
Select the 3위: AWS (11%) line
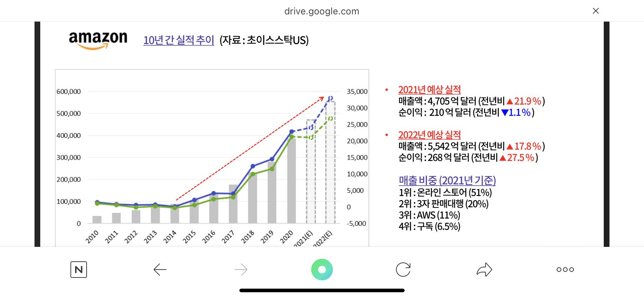point(429,215)
